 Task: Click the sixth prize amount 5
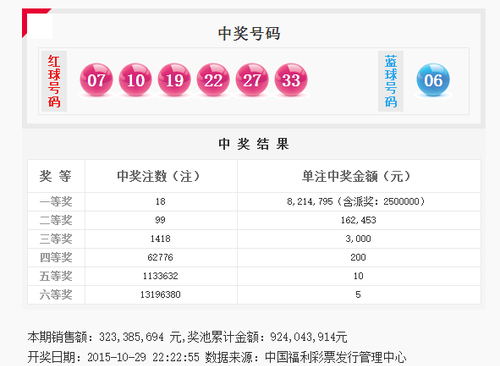358,295
